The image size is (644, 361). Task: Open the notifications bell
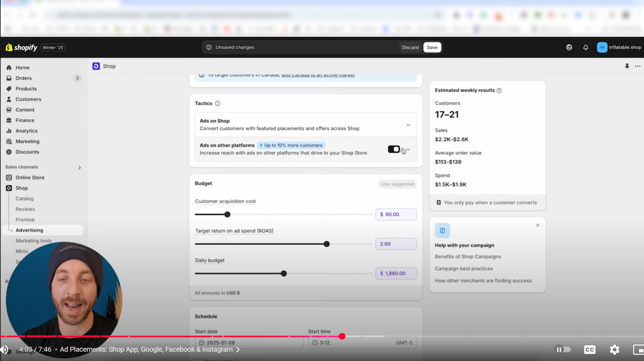586,48
